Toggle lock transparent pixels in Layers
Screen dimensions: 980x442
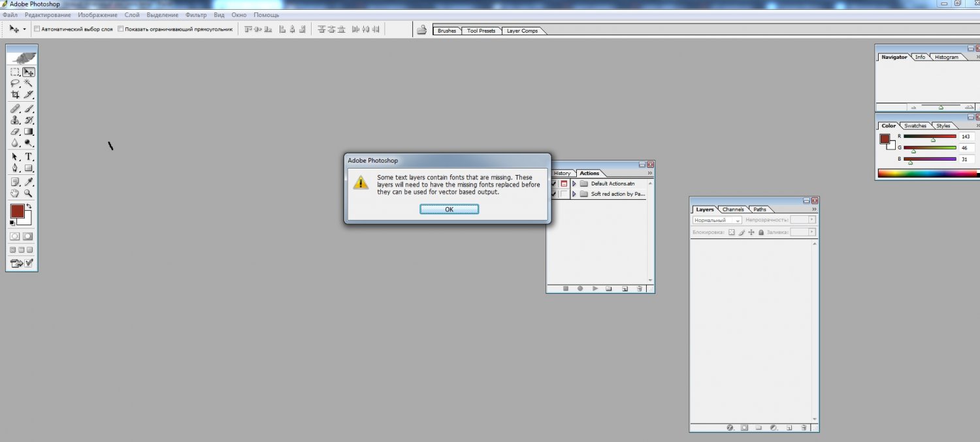(732, 232)
